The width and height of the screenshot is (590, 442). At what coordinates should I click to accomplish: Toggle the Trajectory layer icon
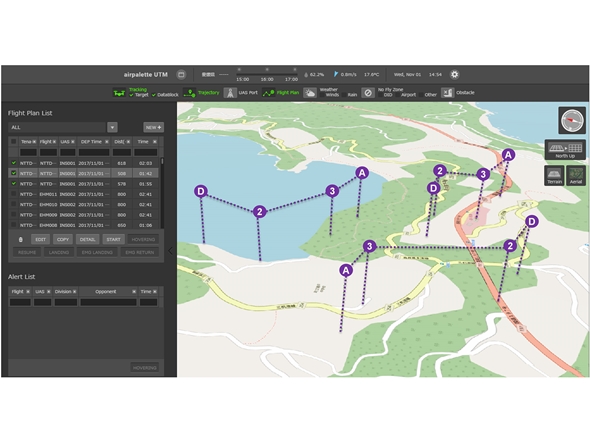point(189,93)
